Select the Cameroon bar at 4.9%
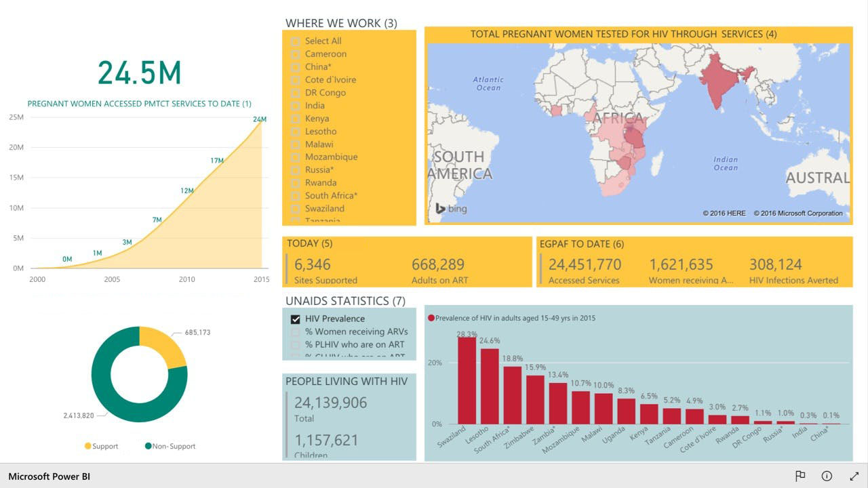This screenshot has height=488, width=868. click(x=695, y=416)
